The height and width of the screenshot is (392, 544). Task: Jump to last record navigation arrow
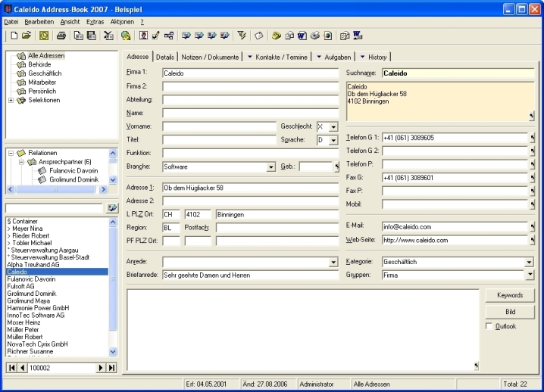tap(112, 368)
